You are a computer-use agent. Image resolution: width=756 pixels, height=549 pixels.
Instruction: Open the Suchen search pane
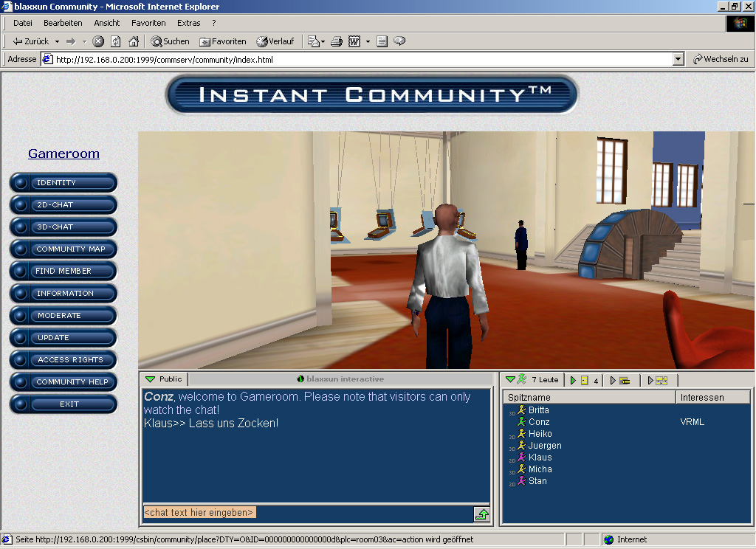click(x=171, y=41)
